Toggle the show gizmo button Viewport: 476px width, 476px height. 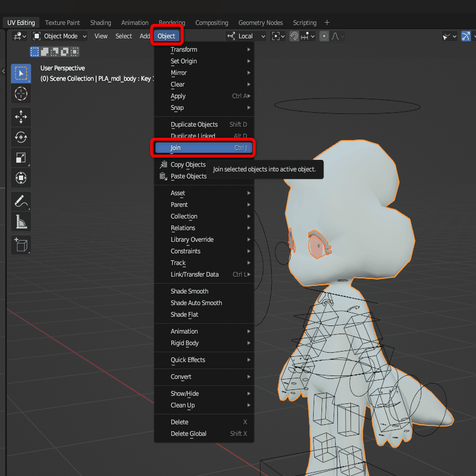pos(466,37)
